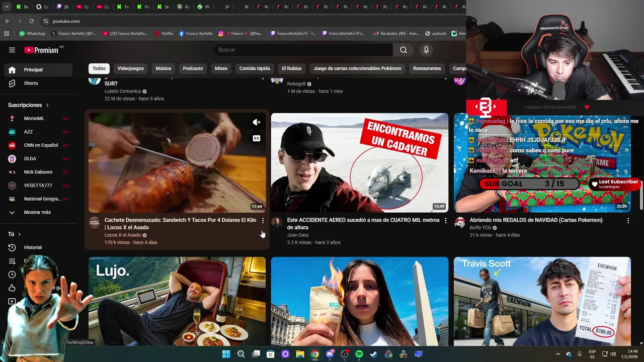644x362 pixels.
Task: Select Juego de cartas coleccionables Pokémon chip
Action: (357, 68)
